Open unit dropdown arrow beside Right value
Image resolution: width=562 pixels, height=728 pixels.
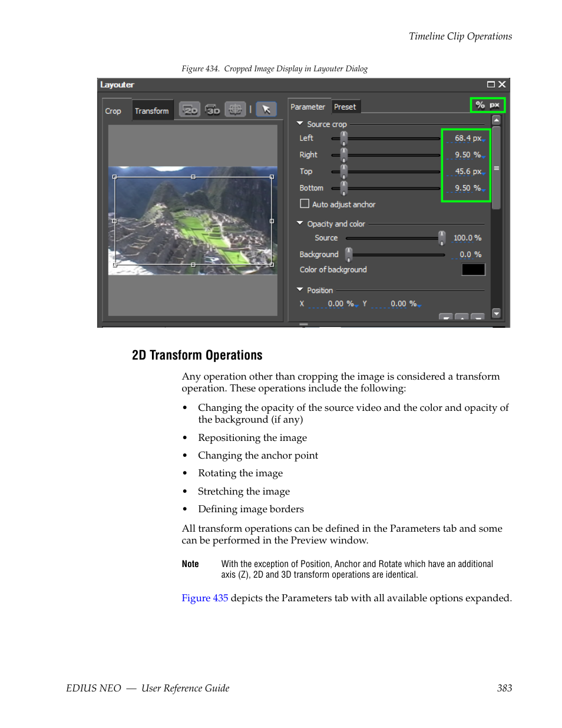[483, 157]
